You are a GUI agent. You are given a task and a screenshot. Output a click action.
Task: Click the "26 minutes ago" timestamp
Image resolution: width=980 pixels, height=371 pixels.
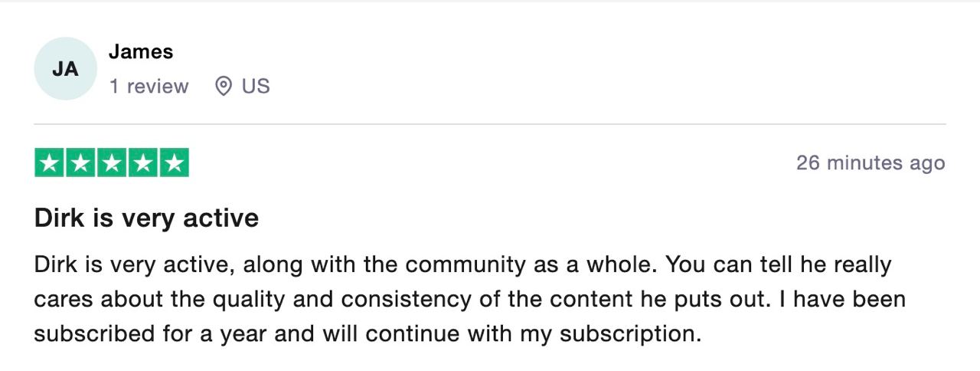click(x=871, y=163)
